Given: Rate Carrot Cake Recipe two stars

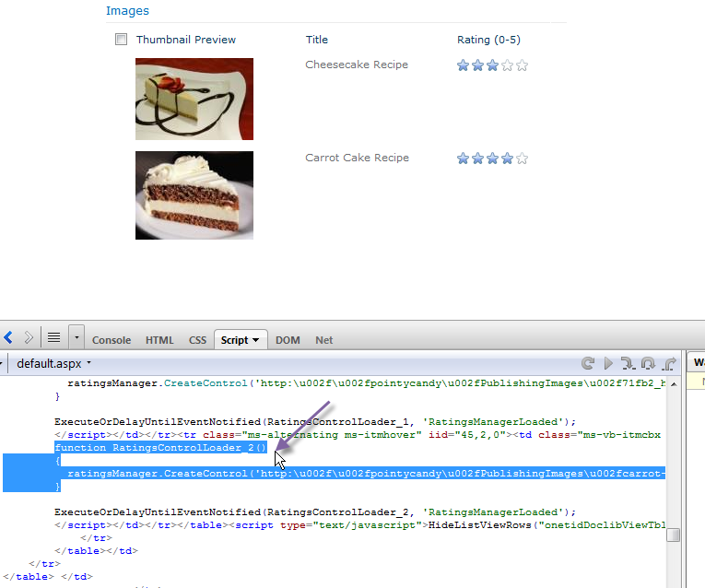Looking at the screenshot, I should [477, 159].
